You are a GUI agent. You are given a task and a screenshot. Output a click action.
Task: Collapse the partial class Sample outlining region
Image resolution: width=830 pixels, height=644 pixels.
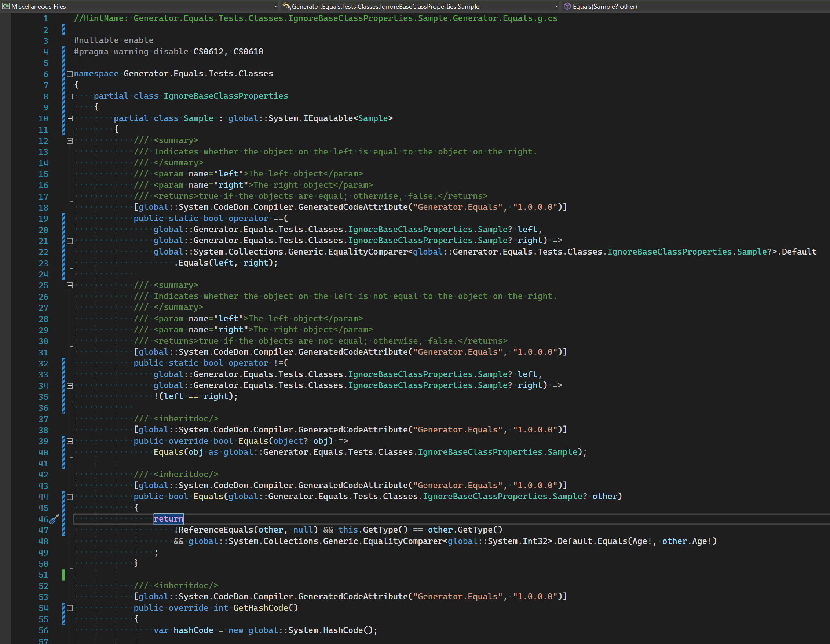tap(70, 118)
